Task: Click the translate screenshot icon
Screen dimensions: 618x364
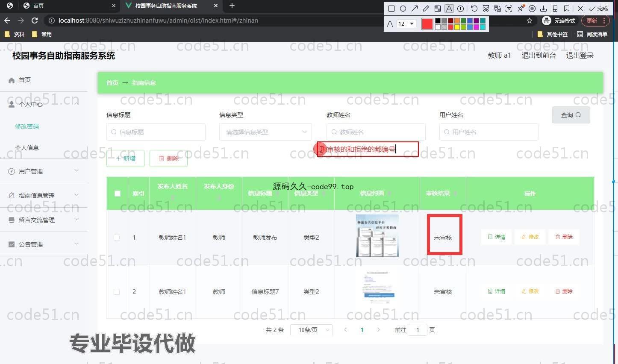Action: click(497, 8)
